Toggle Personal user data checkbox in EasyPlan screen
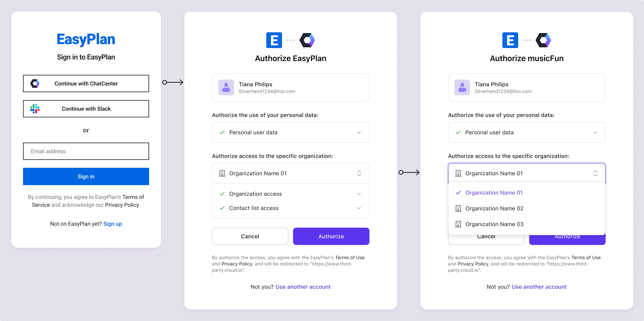This screenshot has width=644, height=321. click(222, 132)
